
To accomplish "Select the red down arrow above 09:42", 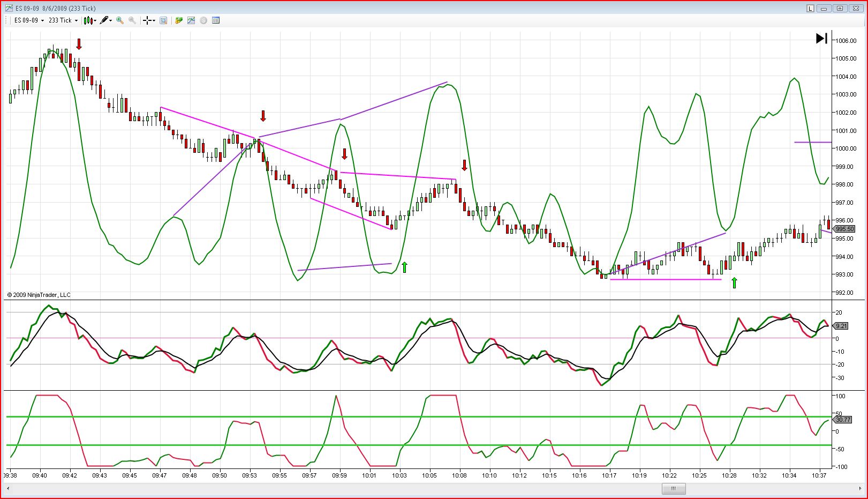I will tap(79, 44).
